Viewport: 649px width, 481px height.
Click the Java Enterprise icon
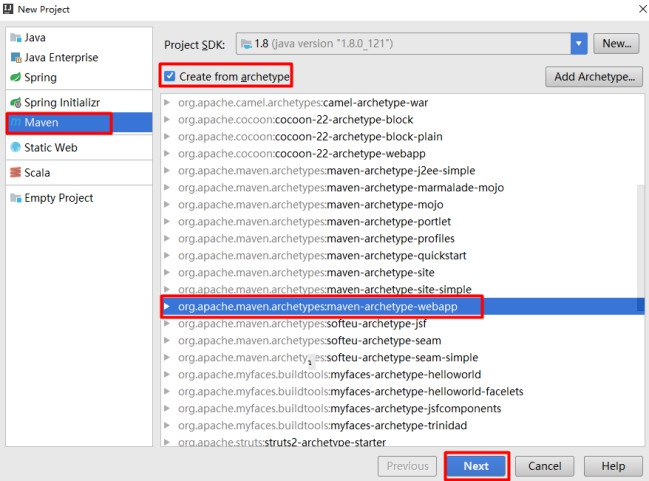pyautogui.click(x=16, y=58)
